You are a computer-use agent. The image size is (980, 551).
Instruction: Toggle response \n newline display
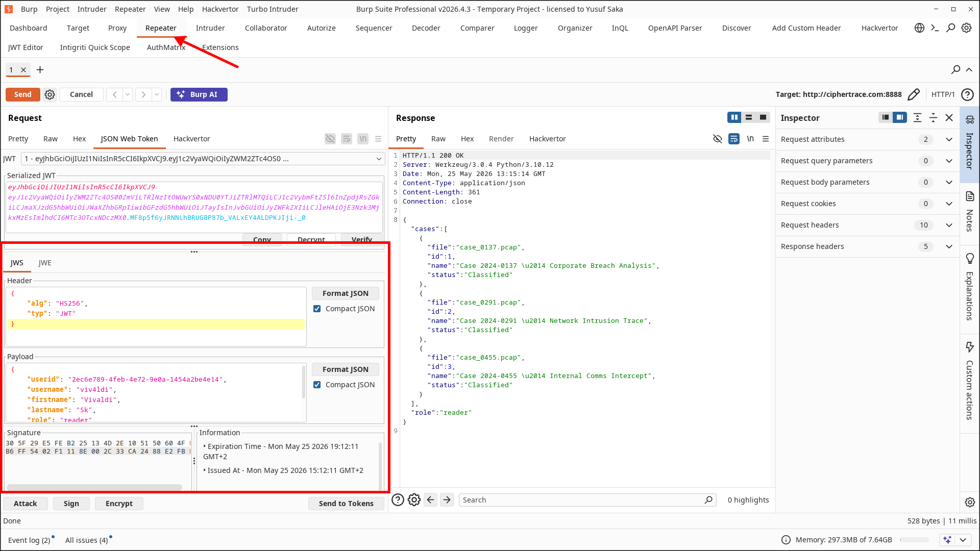pyautogui.click(x=750, y=139)
